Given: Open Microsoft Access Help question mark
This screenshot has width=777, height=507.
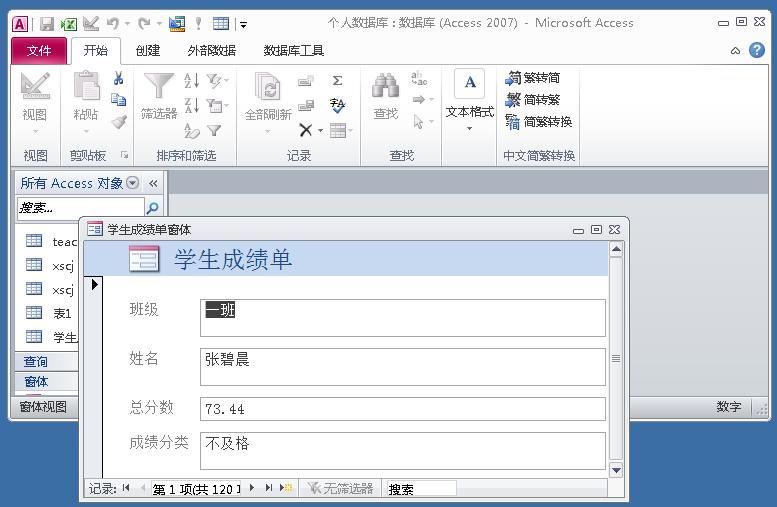Looking at the screenshot, I should pyautogui.click(x=757, y=50).
